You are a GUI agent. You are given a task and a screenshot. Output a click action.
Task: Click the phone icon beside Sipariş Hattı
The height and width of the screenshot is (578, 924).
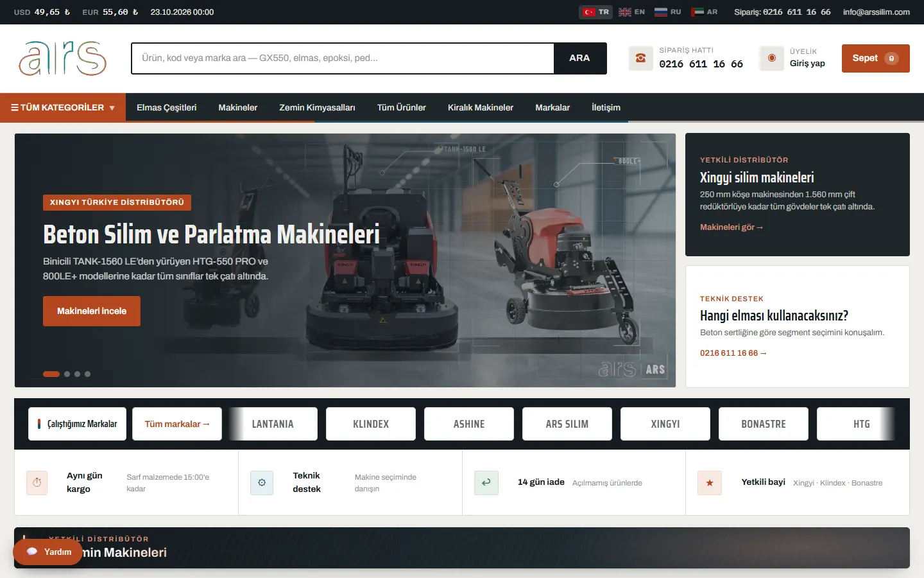pos(640,58)
